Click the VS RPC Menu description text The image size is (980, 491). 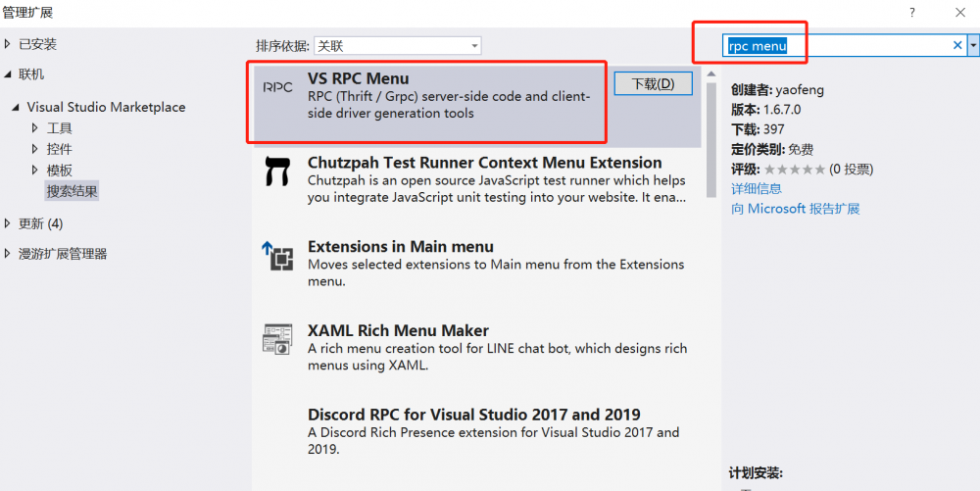coord(449,105)
